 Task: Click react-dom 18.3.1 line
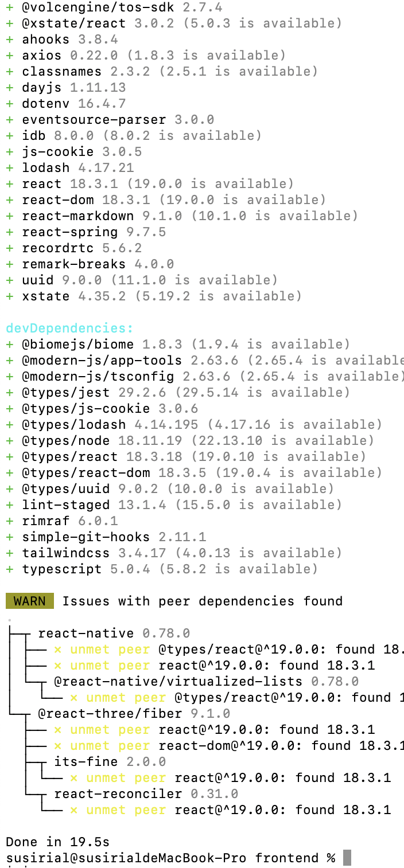(x=166, y=200)
